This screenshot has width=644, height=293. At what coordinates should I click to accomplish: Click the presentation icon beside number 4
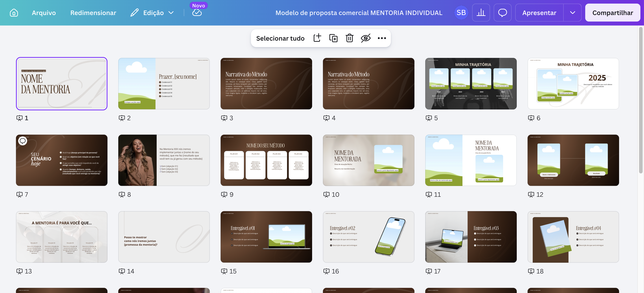[x=326, y=118]
